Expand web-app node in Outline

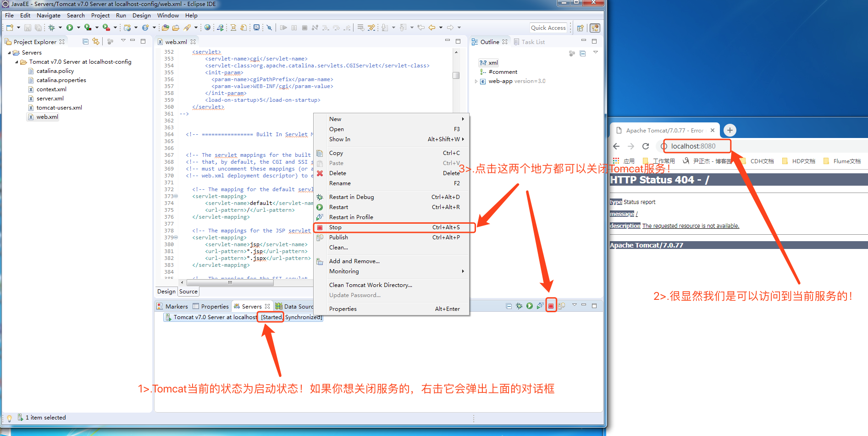click(476, 81)
